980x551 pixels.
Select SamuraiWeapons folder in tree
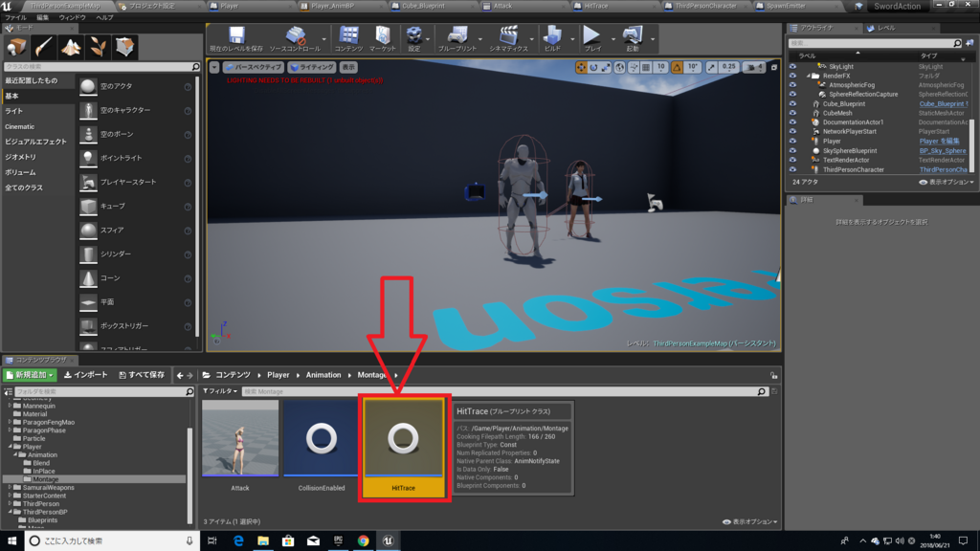48,487
